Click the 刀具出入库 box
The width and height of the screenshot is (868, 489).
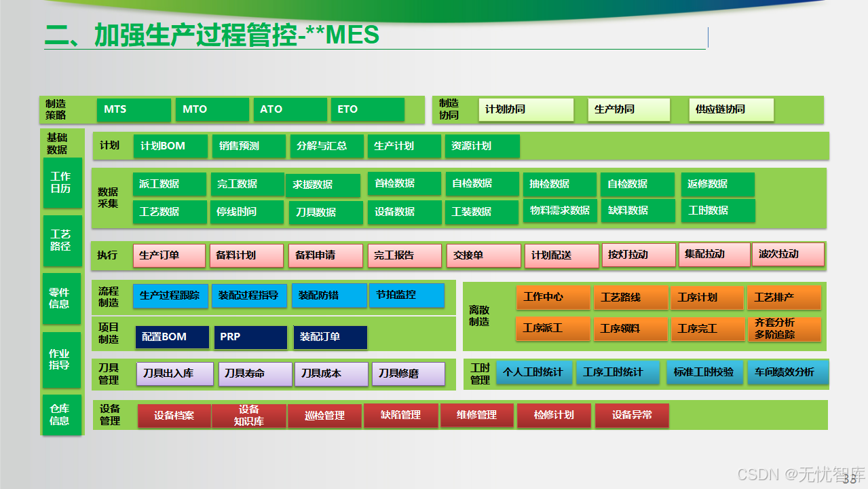pyautogui.click(x=175, y=374)
